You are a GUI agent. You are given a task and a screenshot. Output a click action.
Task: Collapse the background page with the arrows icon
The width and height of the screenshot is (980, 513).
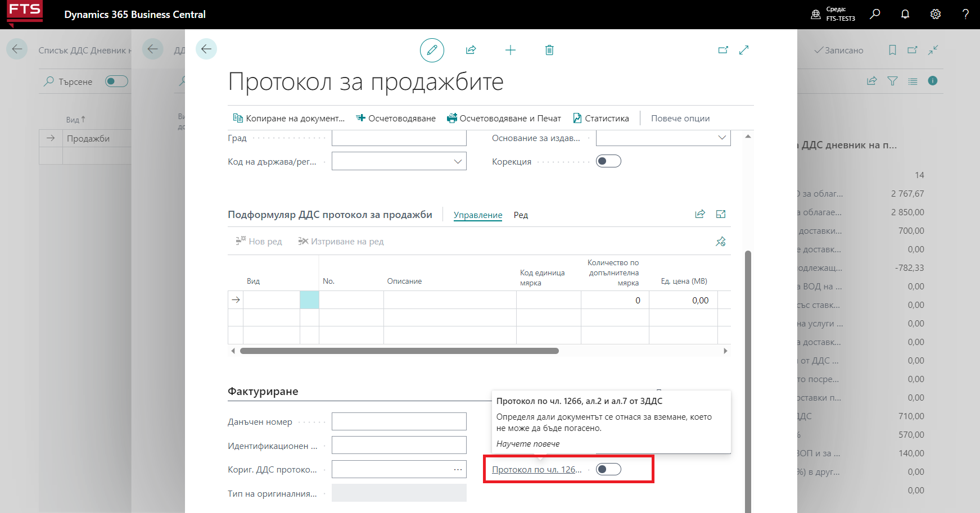tap(933, 50)
